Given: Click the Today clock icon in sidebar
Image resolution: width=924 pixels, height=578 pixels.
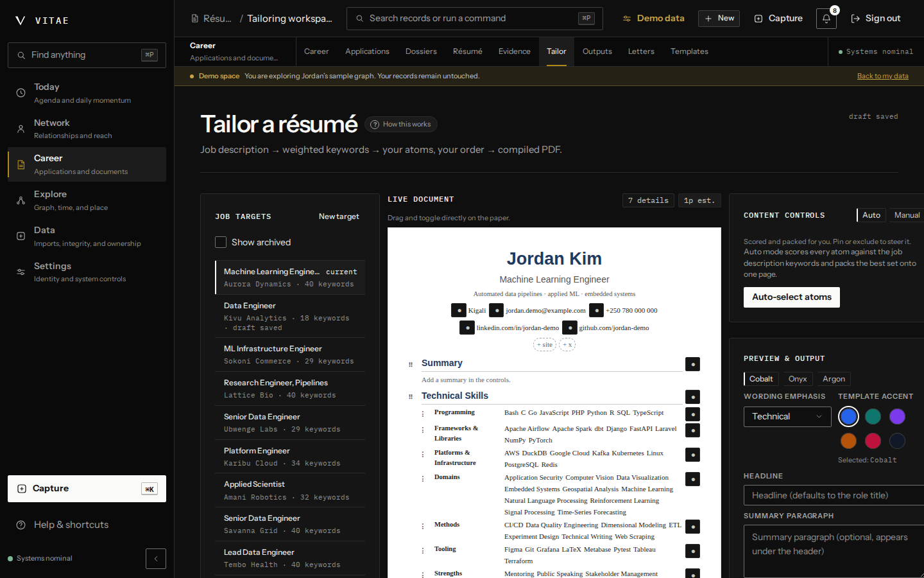Looking at the screenshot, I should [x=21, y=93].
